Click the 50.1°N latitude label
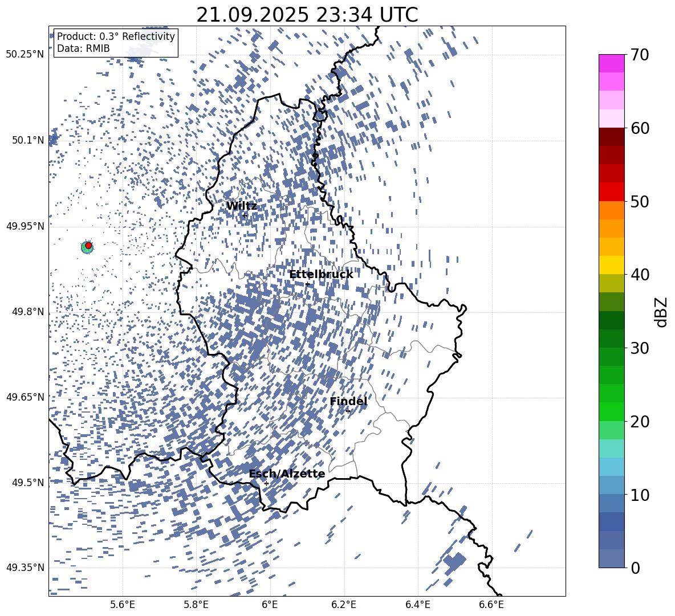The image size is (675, 616). 29,141
